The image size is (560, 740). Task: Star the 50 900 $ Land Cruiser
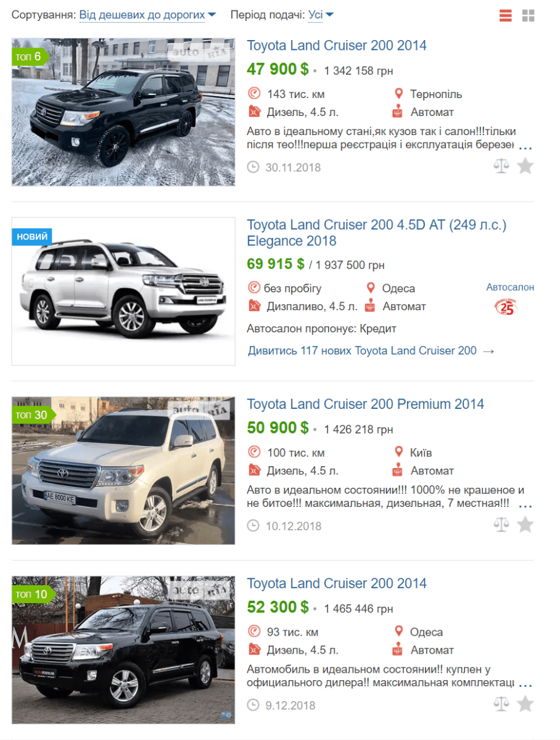click(x=525, y=525)
